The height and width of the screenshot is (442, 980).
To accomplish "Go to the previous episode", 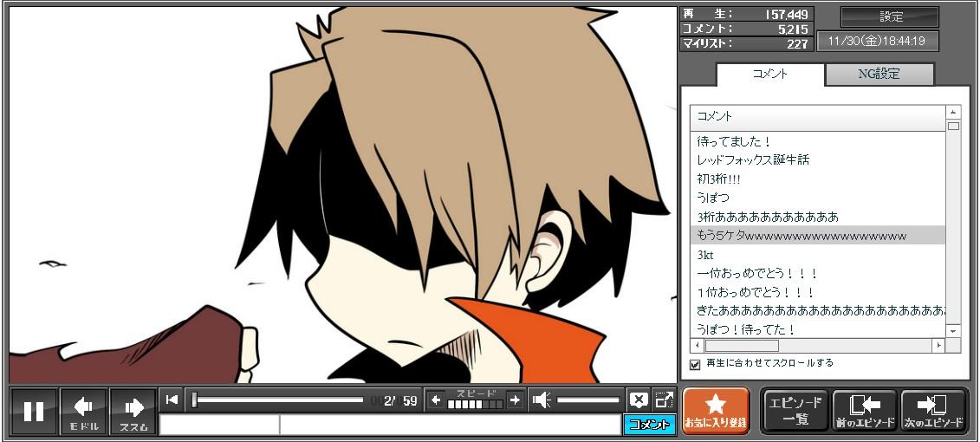I will (864, 410).
